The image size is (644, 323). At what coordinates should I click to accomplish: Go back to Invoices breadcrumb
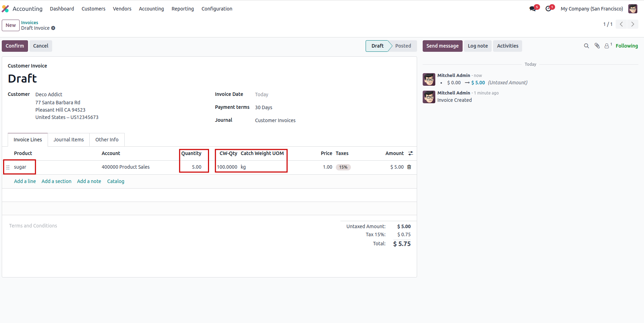[x=29, y=22]
